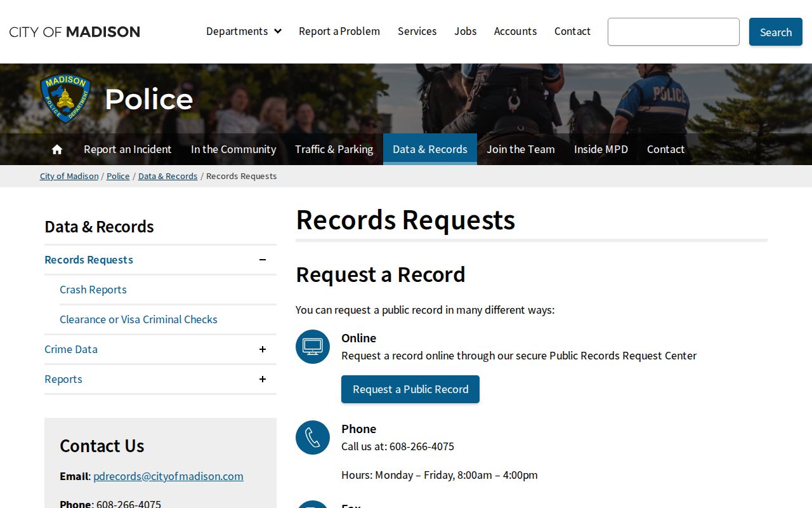Screen dimensions: 812x508
Task: Open Report an Incident tab
Action: tap(128, 149)
